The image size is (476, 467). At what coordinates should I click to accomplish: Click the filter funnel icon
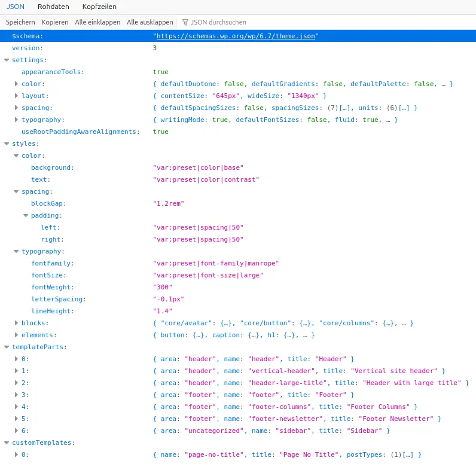click(185, 22)
